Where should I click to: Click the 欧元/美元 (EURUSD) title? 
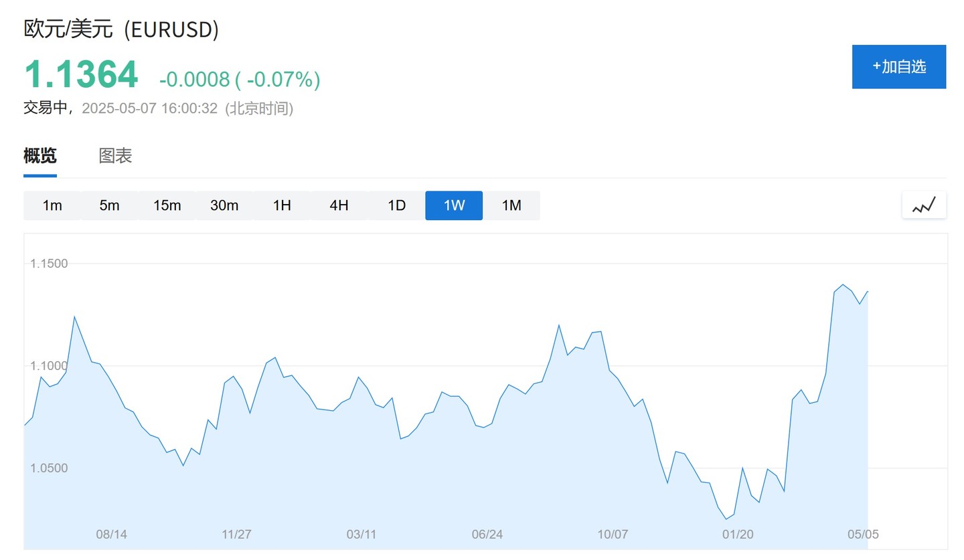click(x=121, y=29)
